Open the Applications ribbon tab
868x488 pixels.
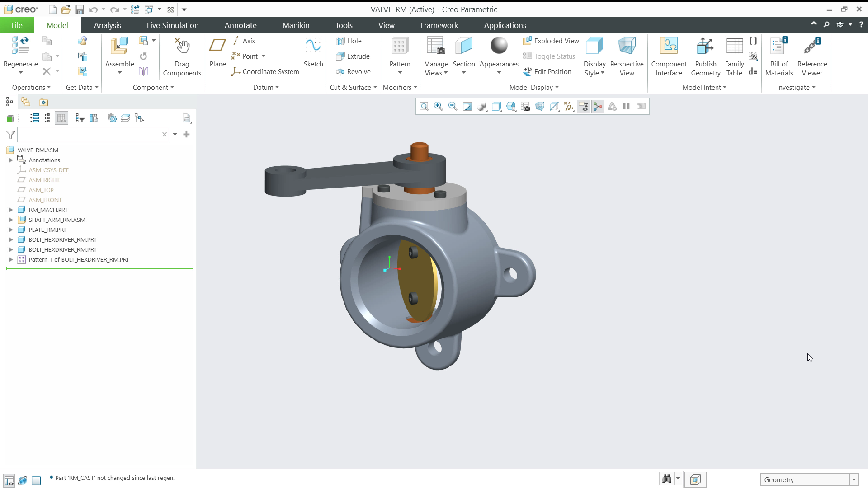505,25
